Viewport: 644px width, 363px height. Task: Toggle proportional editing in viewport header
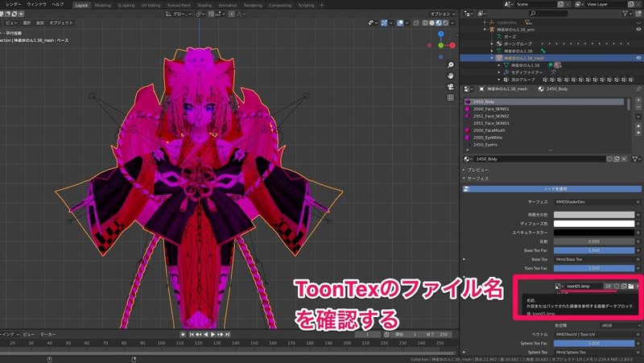tap(231, 14)
